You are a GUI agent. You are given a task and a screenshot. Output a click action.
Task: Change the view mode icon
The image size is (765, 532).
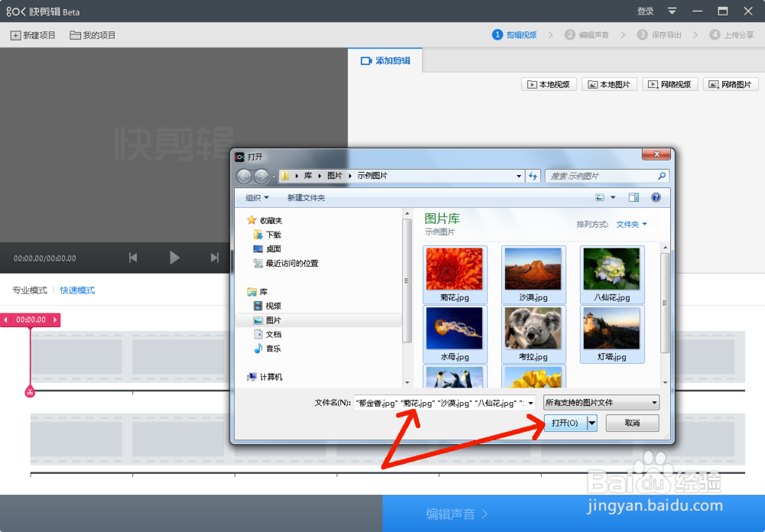tap(600, 197)
